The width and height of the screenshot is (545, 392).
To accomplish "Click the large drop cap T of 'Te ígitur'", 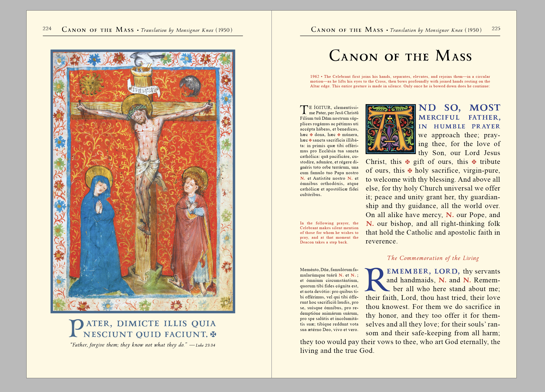I will (304, 110).
